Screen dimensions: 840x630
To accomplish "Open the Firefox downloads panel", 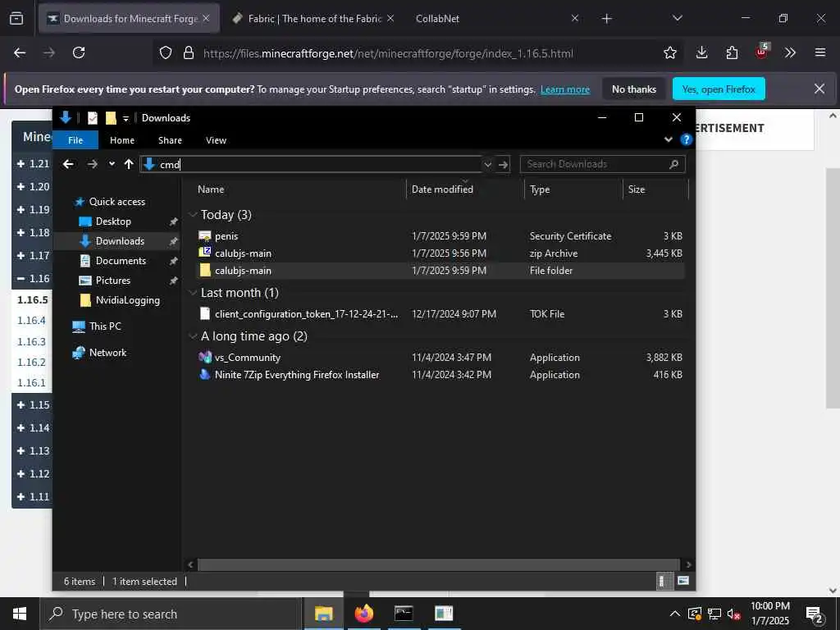I will point(702,52).
